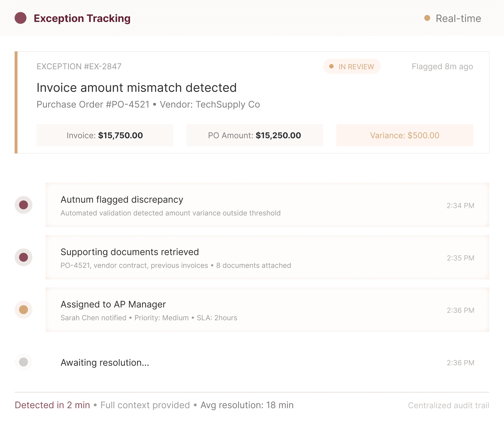504x425 pixels.
Task: Click the Invoice amount mismatch detected title
Action: [x=137, y=88]
